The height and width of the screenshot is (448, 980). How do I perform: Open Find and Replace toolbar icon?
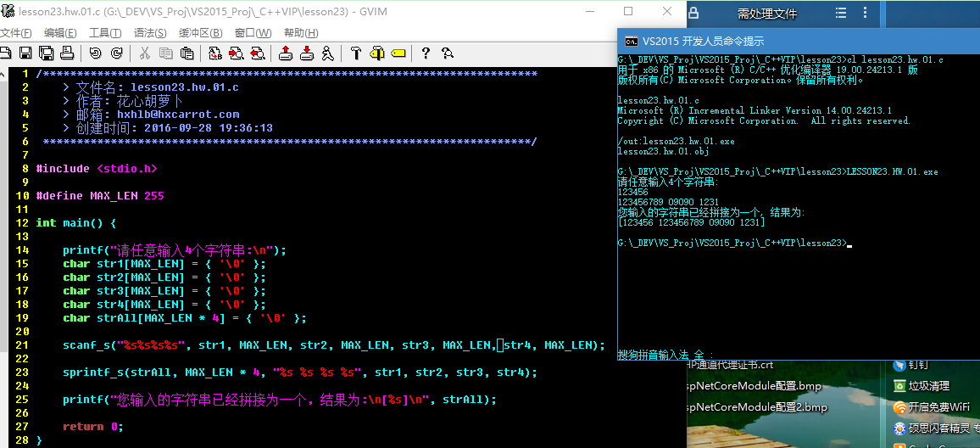click(x=215, y=53)
